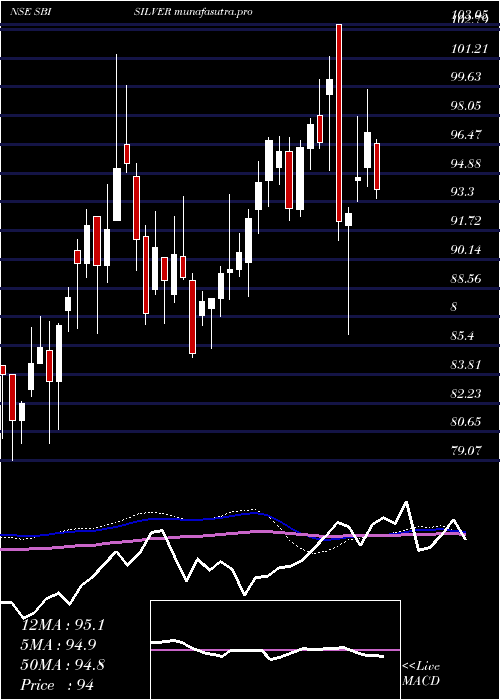The image size is (500, 700).
Task: Click the SILVER munafasutra.pro header text
Action: pos(193,12)
